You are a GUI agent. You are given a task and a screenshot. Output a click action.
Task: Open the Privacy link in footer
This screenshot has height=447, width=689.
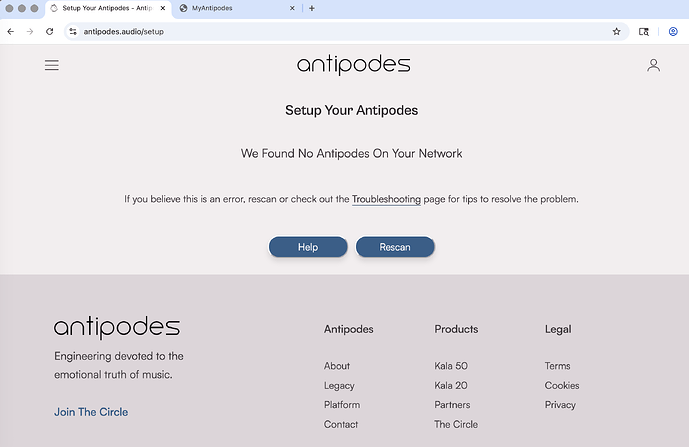tap(560, 405)
